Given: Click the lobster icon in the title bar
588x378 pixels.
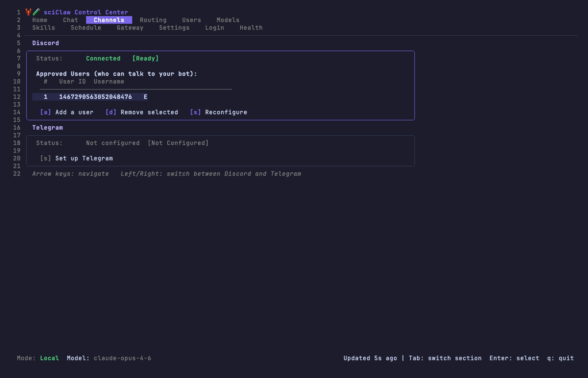Looking at the screenshot, I should [28, 12].
